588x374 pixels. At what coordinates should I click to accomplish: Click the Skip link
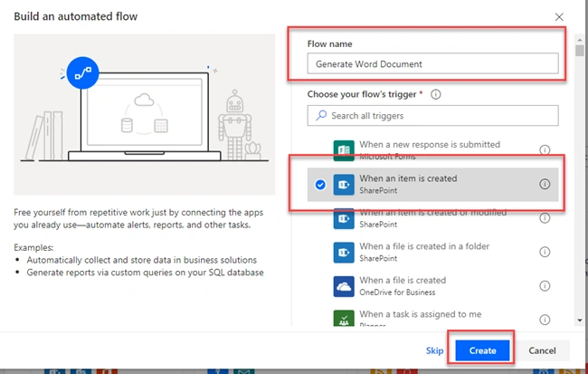(434, 350)
